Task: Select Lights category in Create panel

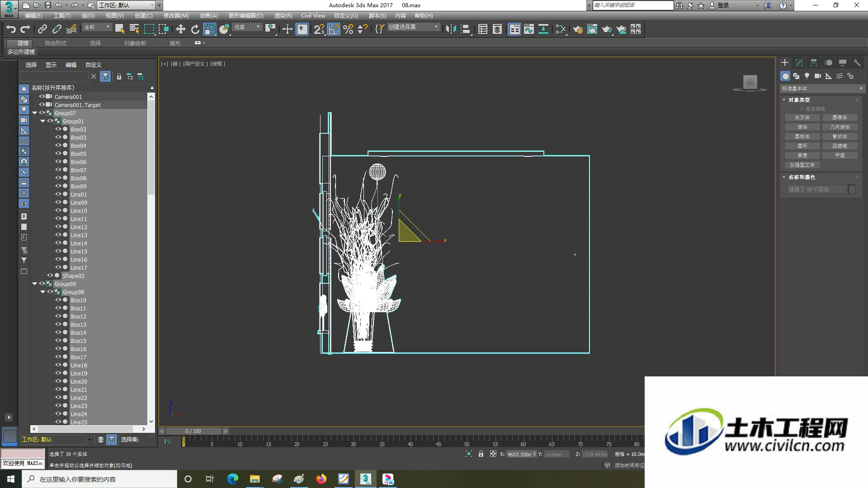Action: click(807, 76)
